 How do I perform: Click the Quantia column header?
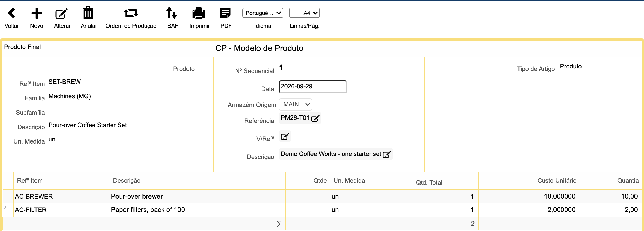[628, 181]
